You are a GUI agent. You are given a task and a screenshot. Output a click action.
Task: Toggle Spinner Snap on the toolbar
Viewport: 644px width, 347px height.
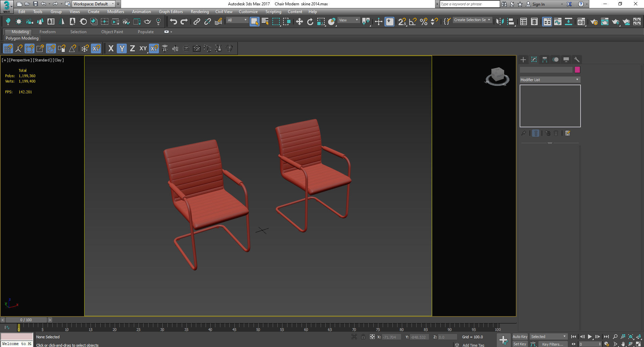(x=434, y=22)
